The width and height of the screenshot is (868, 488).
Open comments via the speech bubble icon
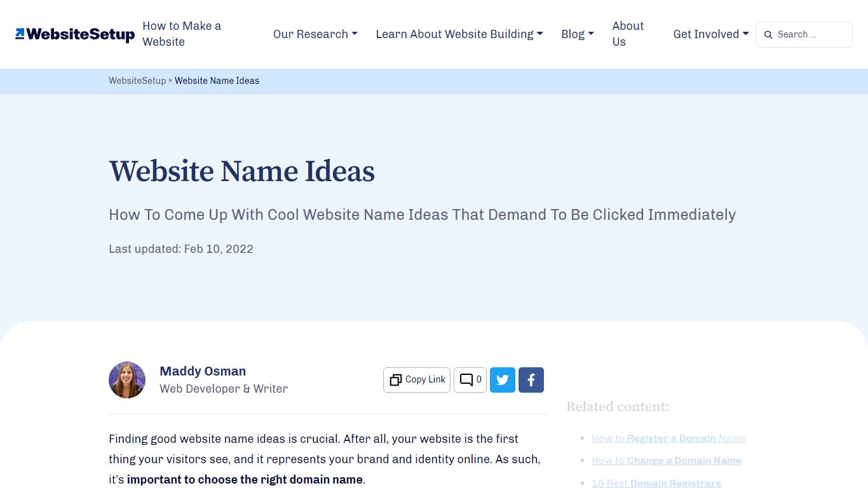pos(465,379)
